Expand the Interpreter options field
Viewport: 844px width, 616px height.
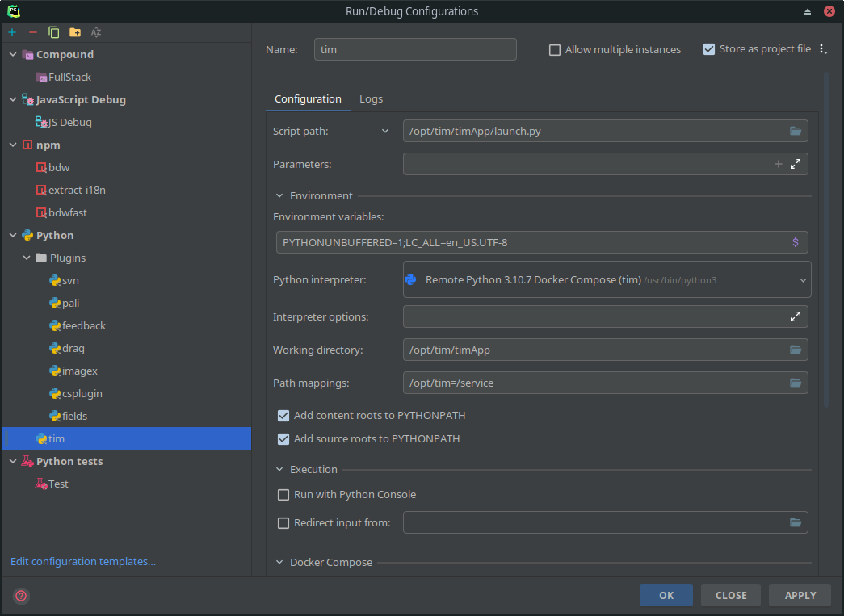(x=795, y=316)
